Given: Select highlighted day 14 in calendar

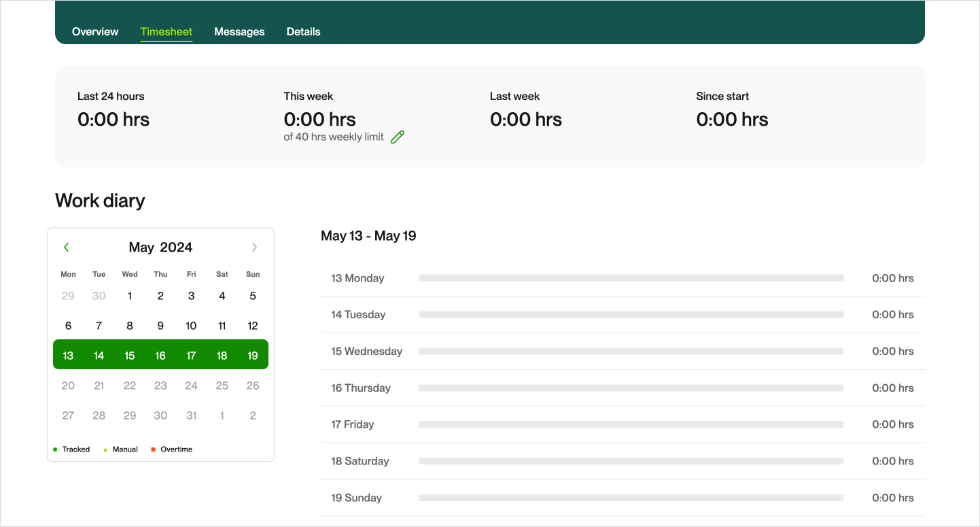Looking at the screenshot, I should click(x=99, y=356).
